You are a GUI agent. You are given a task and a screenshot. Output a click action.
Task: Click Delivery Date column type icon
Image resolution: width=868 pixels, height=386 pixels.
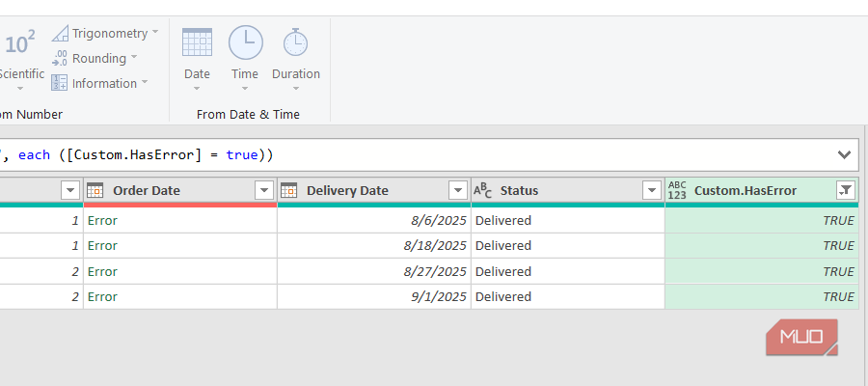click(289, 190)
